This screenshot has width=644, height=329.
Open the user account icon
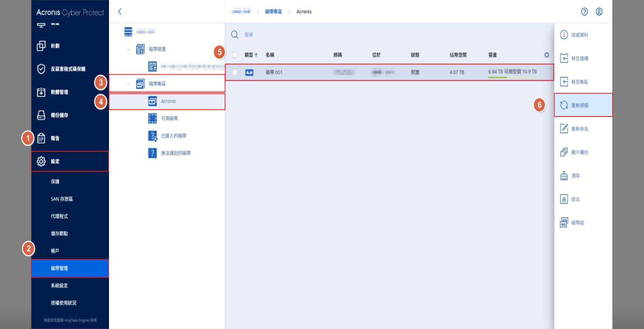599,12
